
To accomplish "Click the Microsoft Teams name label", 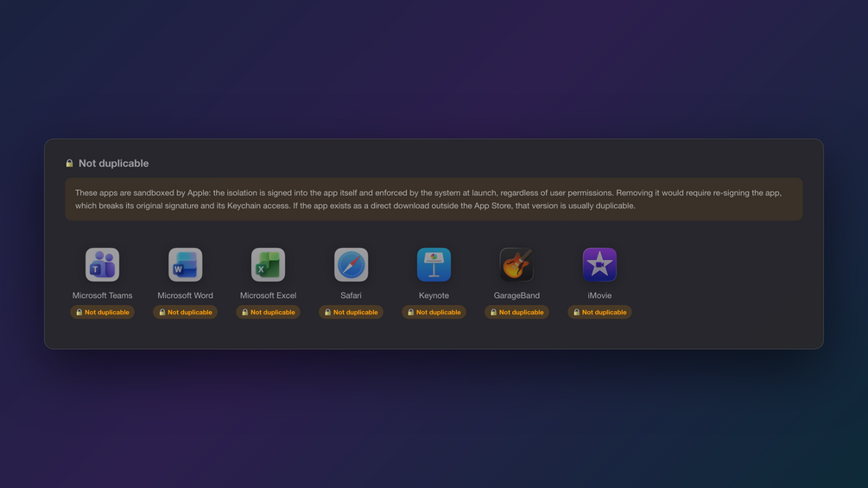I will pyautogui.click(x=103, y=295).
